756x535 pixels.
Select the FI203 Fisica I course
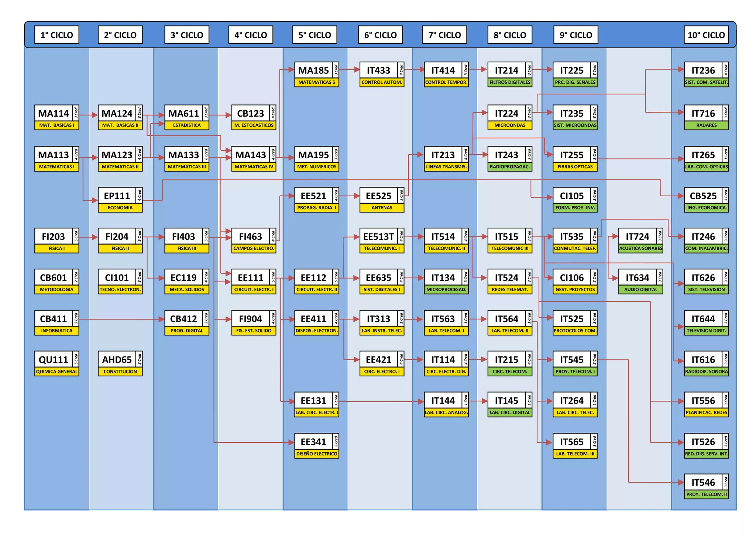pyautogui.click(x=56, y=241)
